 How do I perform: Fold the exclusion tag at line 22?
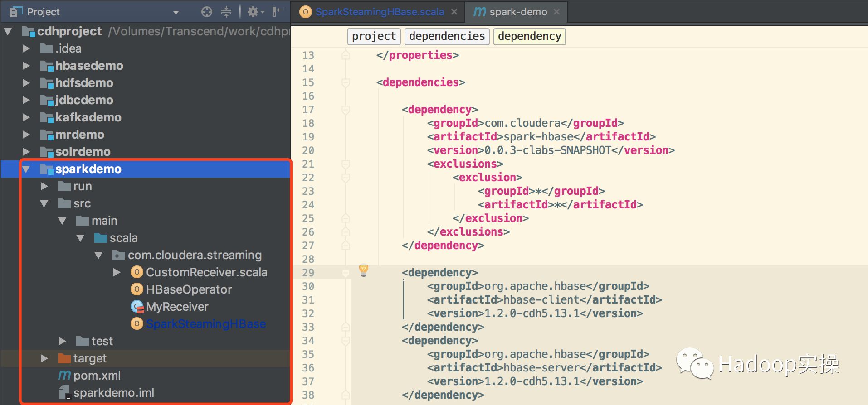pos(346,178)
